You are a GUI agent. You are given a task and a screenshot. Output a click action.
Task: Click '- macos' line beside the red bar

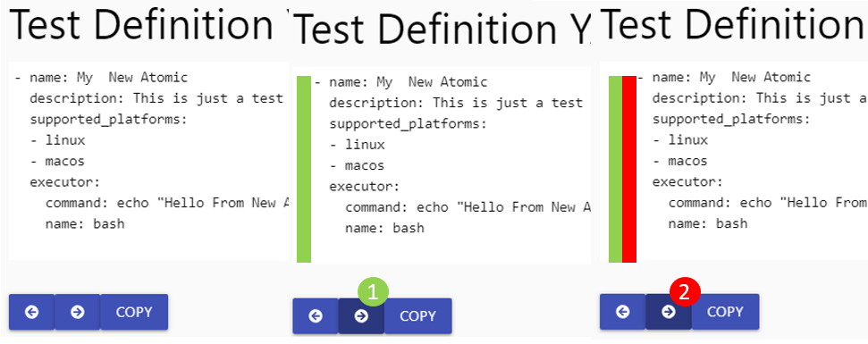pyautogui.click(x=679, y=161)
